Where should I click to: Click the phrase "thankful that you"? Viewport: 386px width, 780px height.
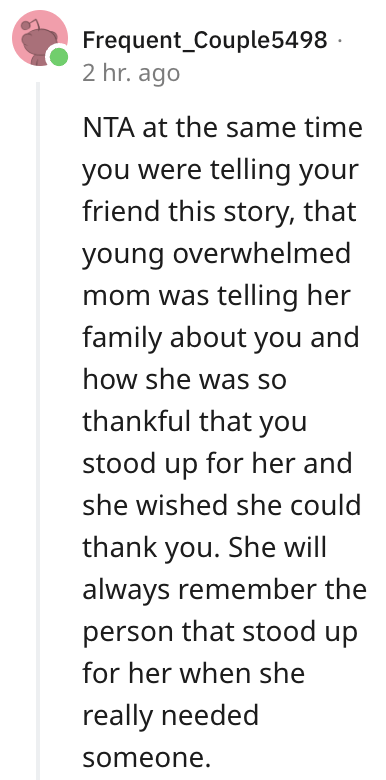(194, 423)
